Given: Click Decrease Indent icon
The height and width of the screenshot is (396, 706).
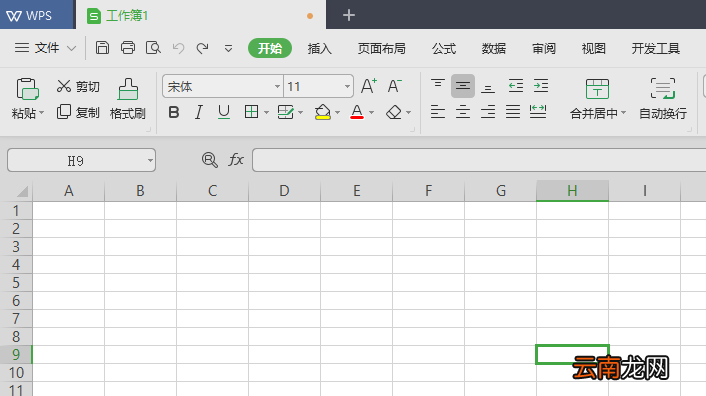Looking at the screenshot, I should click(516, 86).
